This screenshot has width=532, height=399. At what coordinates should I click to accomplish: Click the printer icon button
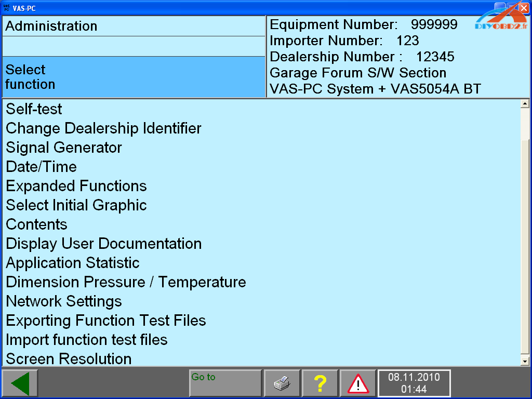282,383
